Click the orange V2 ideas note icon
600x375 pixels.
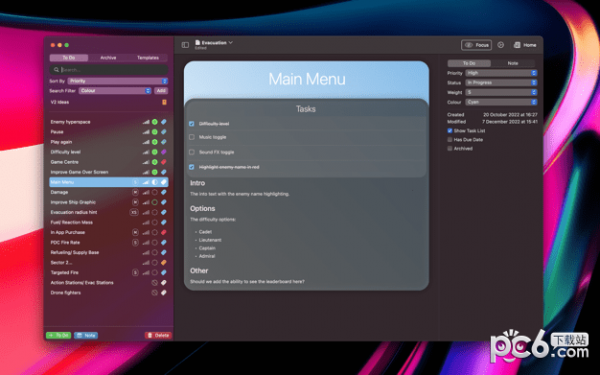pyautogui.click(x=164, y=102)
